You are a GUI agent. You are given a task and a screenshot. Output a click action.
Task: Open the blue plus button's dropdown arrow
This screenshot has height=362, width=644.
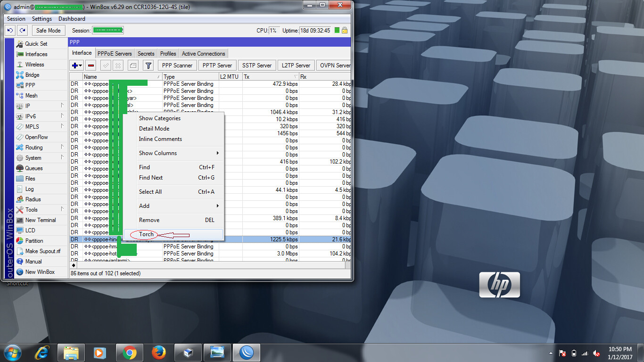pyautogui.click(x=80, y=66)
